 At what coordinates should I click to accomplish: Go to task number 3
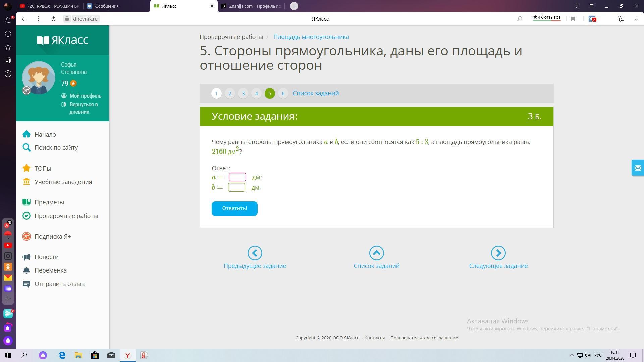tap(243, 93)
